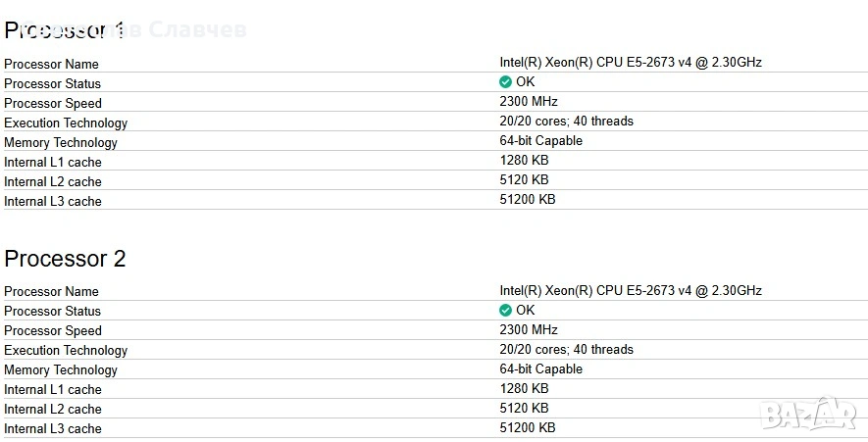The width and height of the screenshot is (868, 442).
Task: Click the green OK icon for Processor 1
Action: [506, 82]
